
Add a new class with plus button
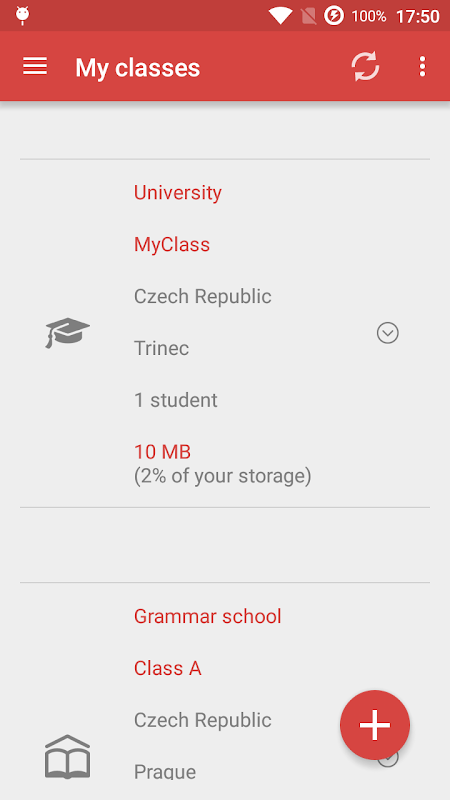[375, 725]
